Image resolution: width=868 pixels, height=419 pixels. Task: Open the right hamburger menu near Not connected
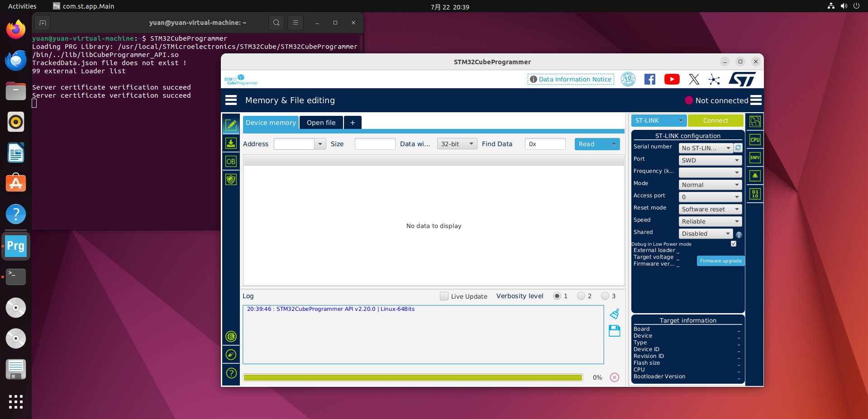[756, 100]
